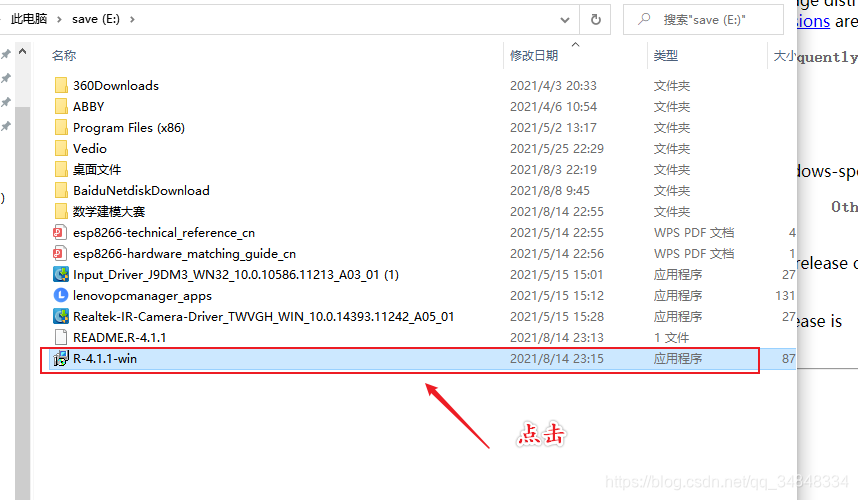The width and height of the screenshot is (858, 500).
Task: Select the Vedio folder icon
Action: 61,148
